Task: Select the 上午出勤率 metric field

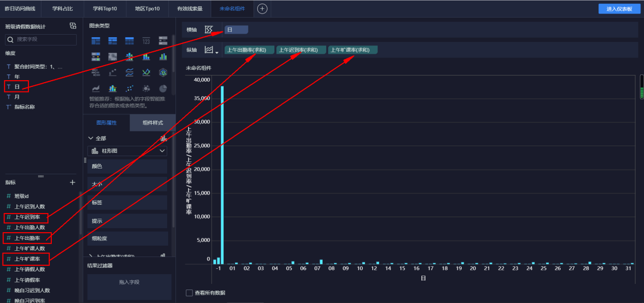Action: [27, 238]
